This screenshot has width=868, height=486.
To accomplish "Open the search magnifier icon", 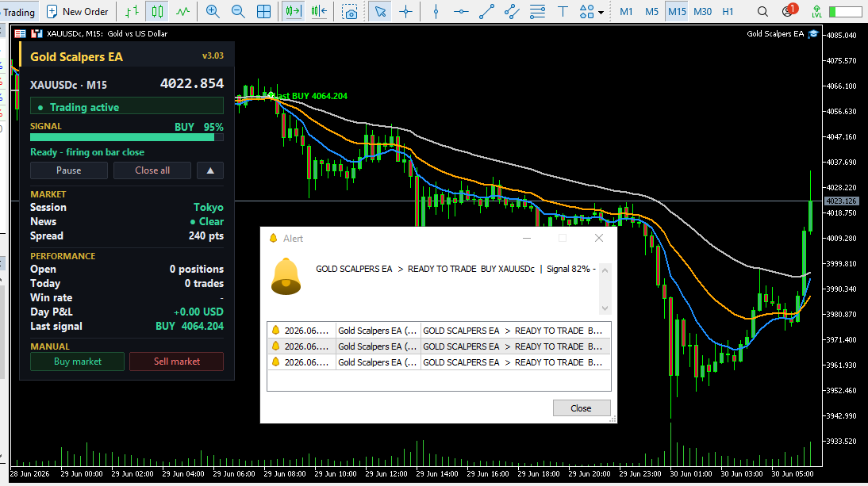I will click(x=762, y=12).
